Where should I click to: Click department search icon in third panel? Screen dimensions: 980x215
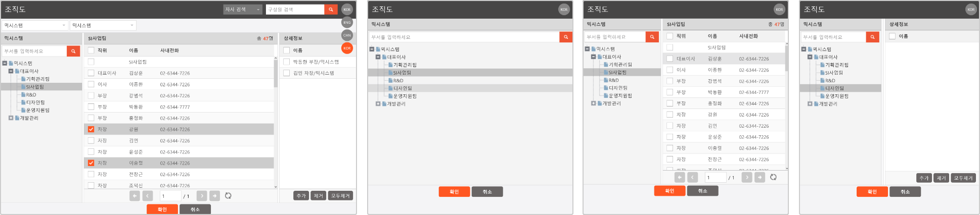point(652,37)
